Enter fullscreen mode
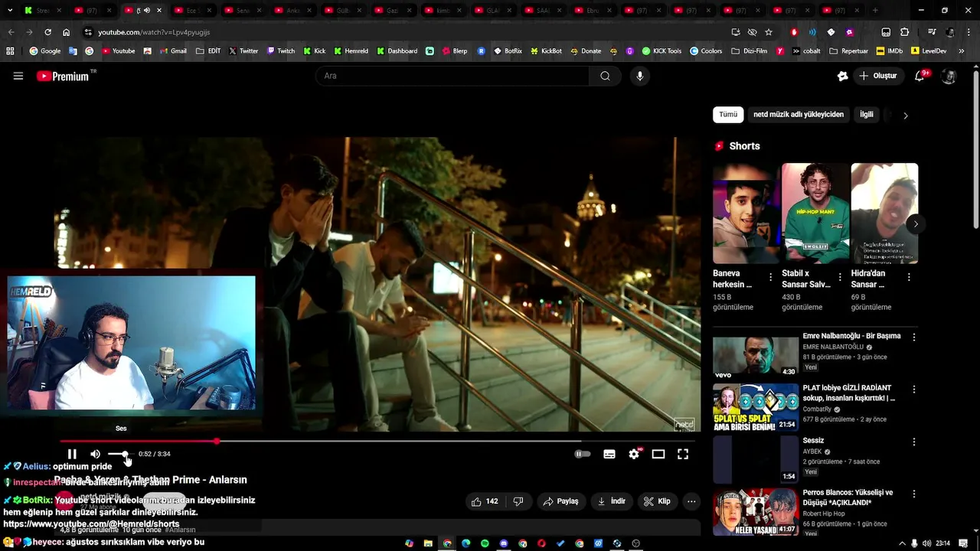 point(683,454)
